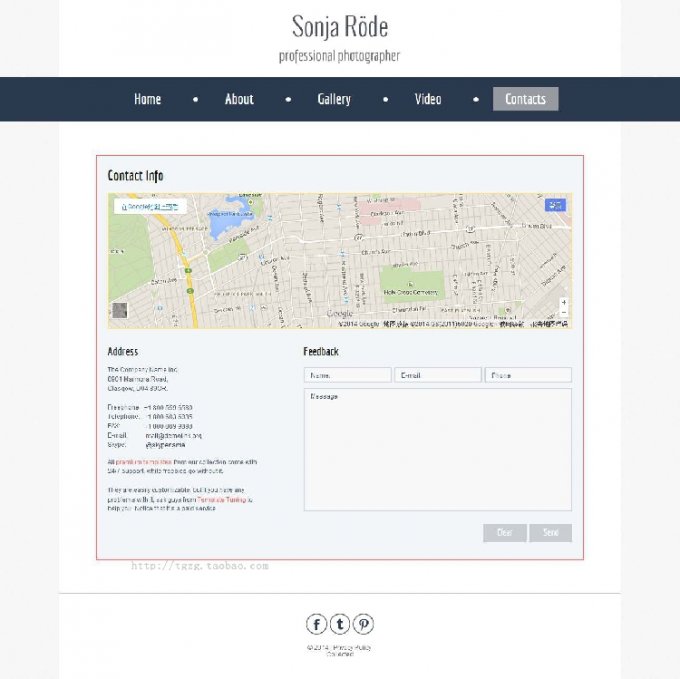
Task: Focus the E-mail input field
Action: click(437, 375)
